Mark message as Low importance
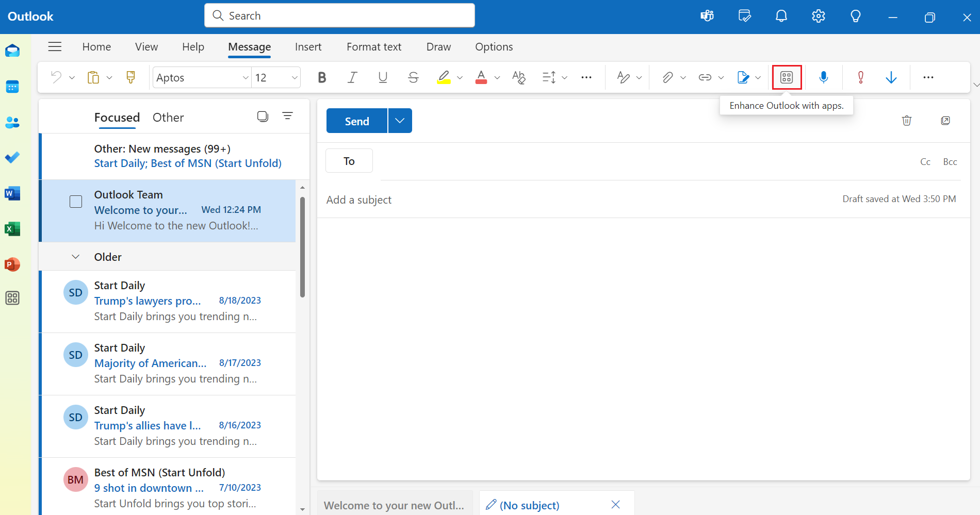The image size is (980, 515). click(x=891, y=77)
